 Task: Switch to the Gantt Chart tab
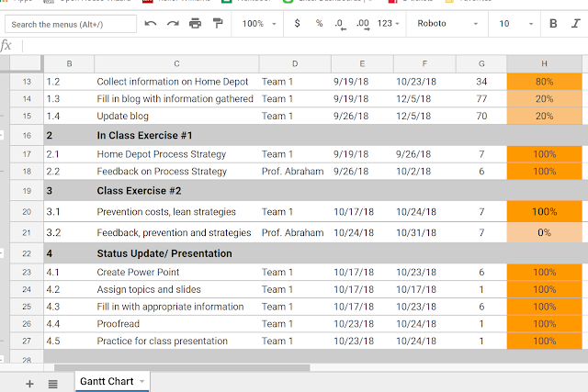(107, 381)
